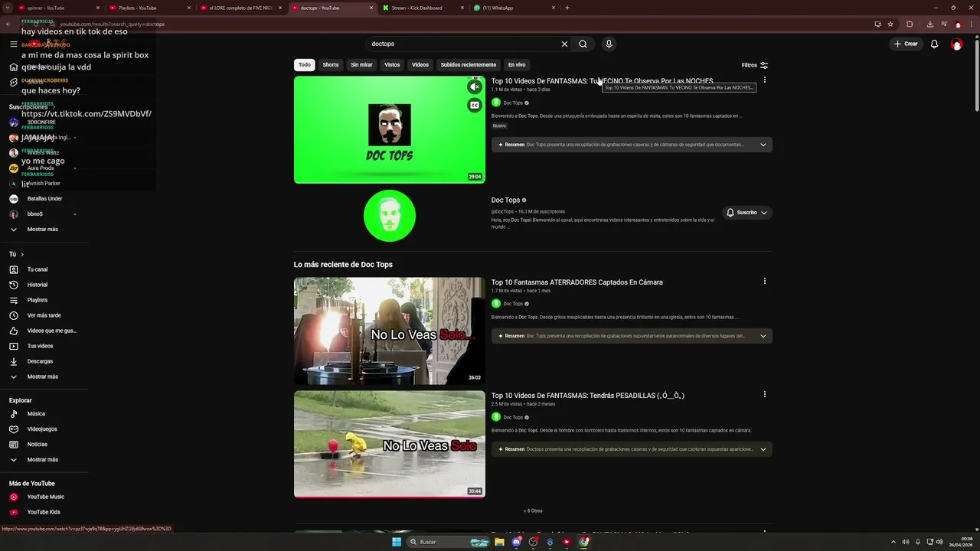Expand Mostrar más under Suscripciones
Image resolution: width=980 pixels, height=551 pixels.
pyautogui.click(x=44, y=230)
